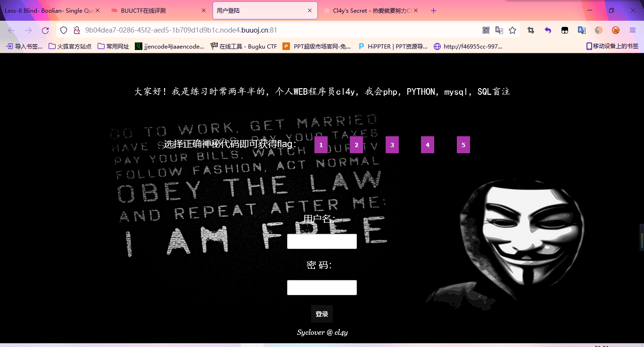
Task: Select mystery code button 4
Action: pyautogui.click(x=427, y=145)
